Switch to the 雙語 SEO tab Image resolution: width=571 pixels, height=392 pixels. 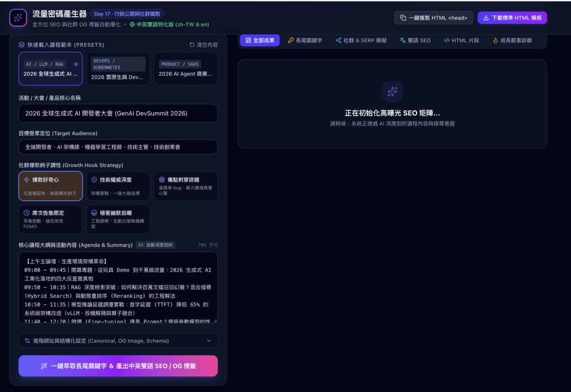415,41
